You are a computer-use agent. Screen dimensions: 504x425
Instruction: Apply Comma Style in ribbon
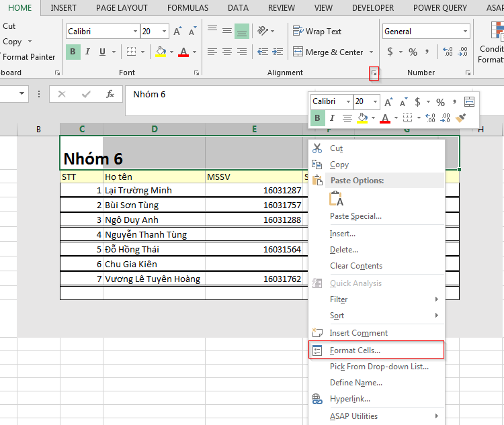tap(427, 52)
